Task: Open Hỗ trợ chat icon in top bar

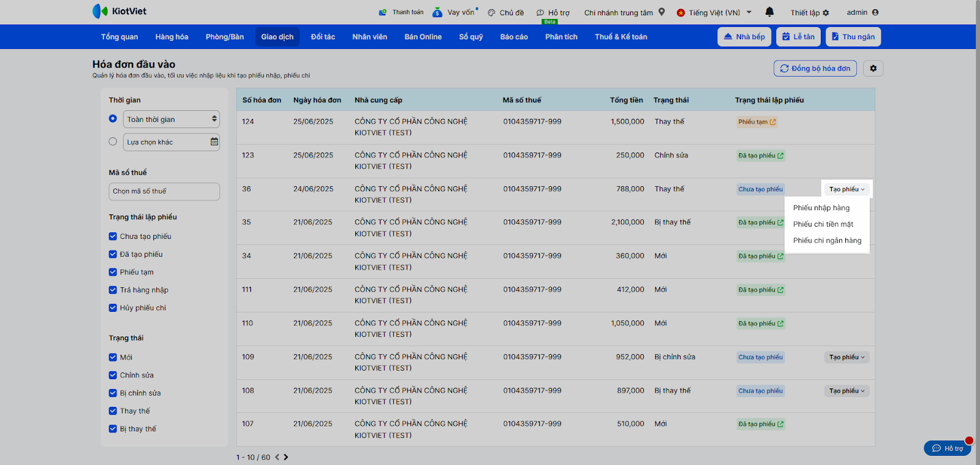Action: 540,12
